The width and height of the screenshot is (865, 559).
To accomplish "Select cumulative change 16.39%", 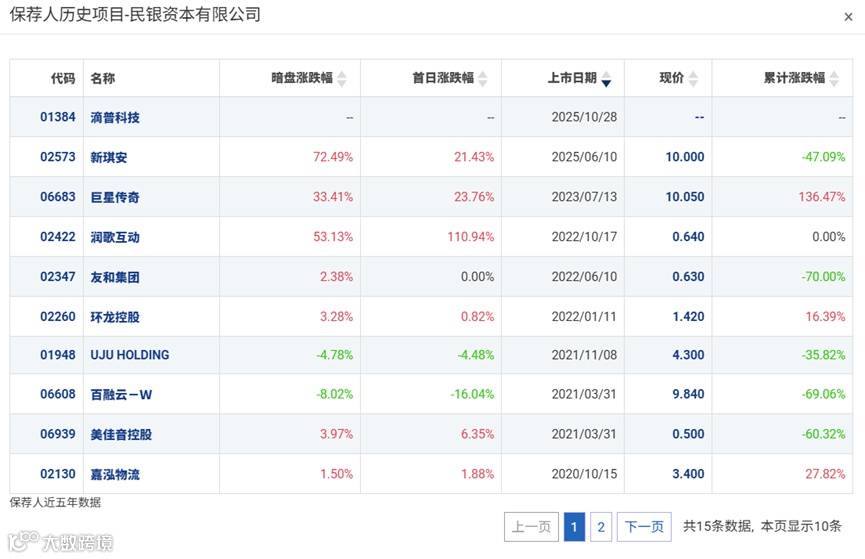I will click(x=825, y=316).
